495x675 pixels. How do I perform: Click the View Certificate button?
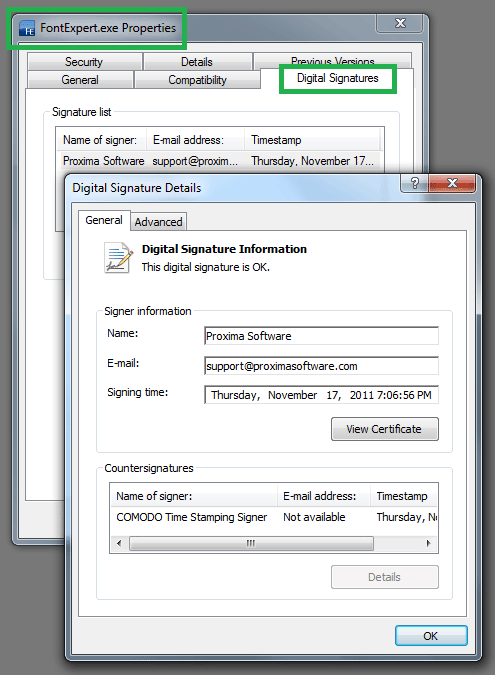[385, 429]
